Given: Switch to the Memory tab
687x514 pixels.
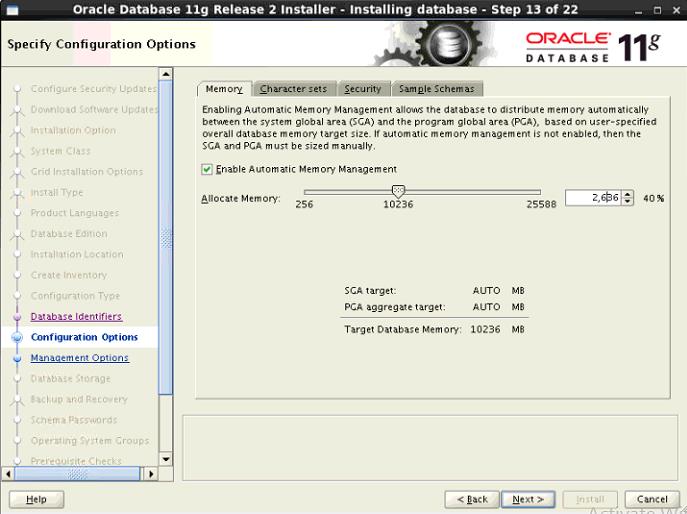Looking at the screenshot, I should click(x=224, y=89).
